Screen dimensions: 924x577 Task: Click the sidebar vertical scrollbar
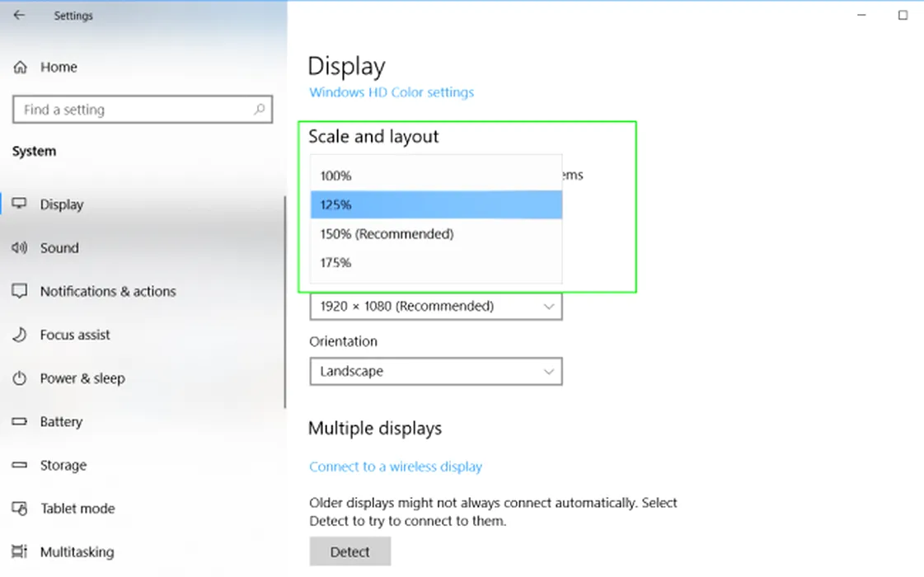[284, 302]
